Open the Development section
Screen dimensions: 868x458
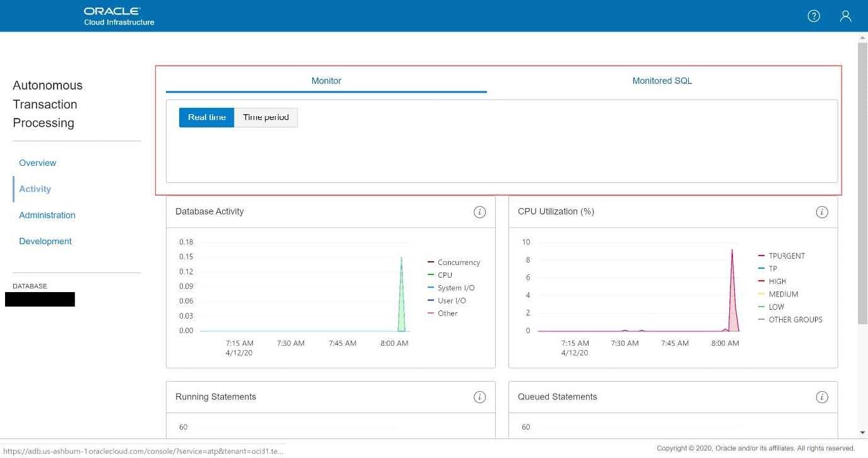[x=45, y=241]
